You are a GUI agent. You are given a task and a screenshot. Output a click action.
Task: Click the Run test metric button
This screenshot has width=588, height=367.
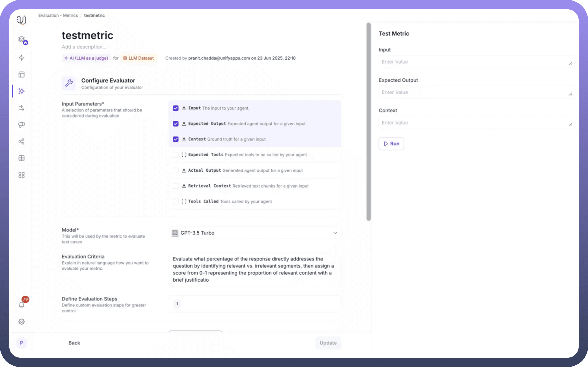coord(391,144)
